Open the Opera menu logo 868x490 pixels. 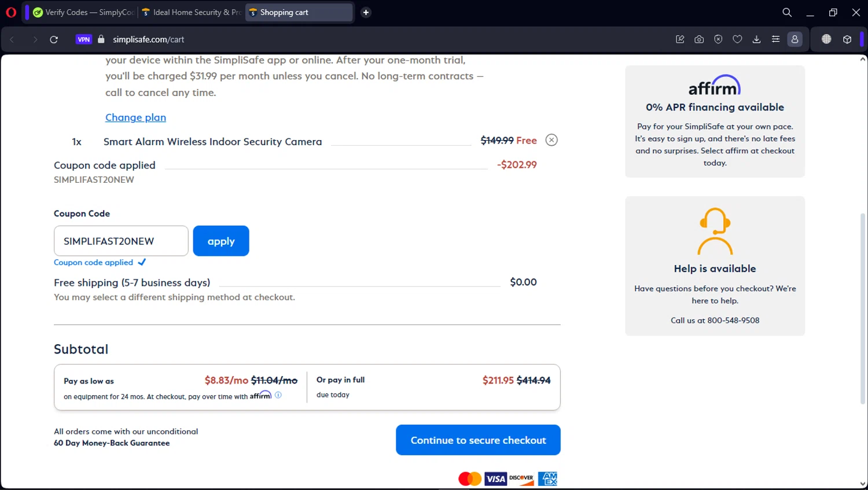click(x=11, y=12)
